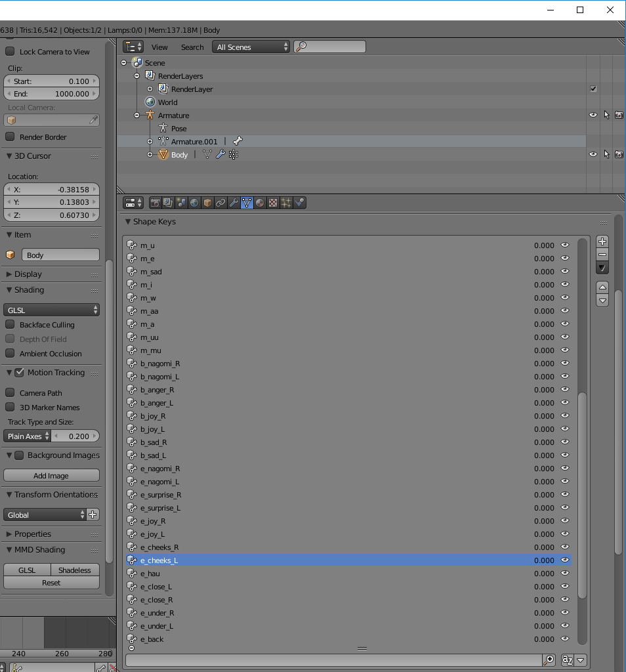Click the Plain Axes size slider field
This screenshot has height=672, width=626.
pos(75,436)
